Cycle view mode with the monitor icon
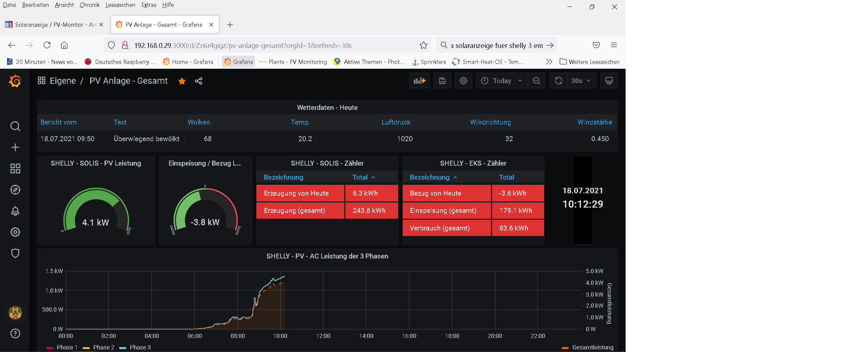The width and height of the screenshot is (868, 352). (609, 81)
